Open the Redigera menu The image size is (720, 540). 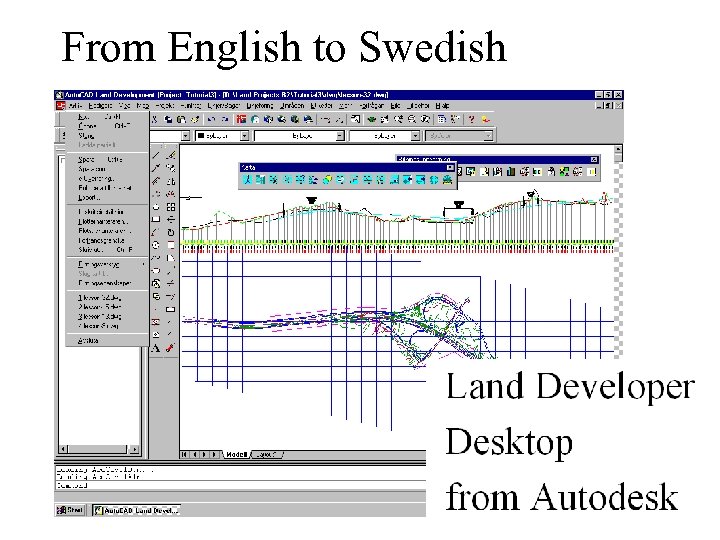100,106
